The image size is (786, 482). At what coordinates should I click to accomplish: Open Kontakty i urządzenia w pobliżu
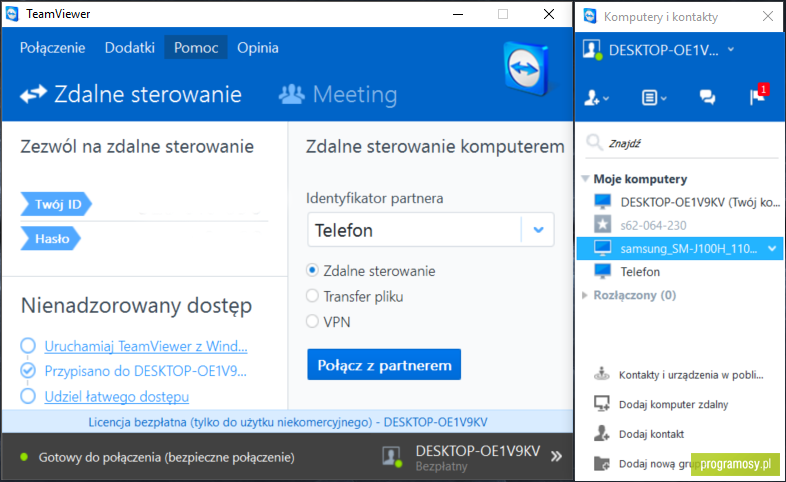[x=691, y=375]
